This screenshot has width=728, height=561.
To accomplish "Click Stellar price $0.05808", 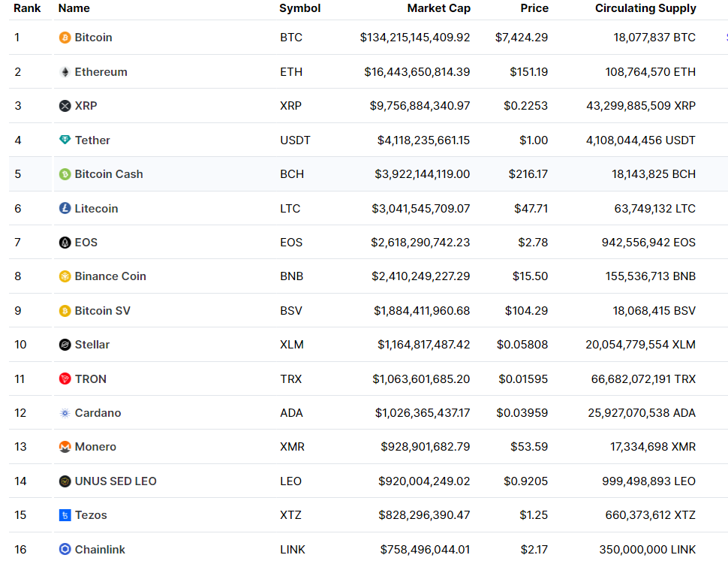I will (x=522, y=345).
